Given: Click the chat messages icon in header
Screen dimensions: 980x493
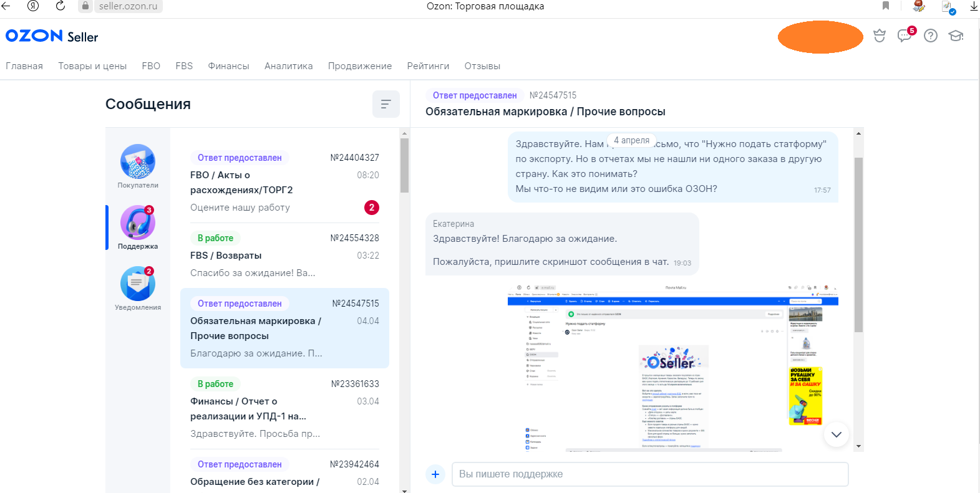Looking at the screenshot, I should click(905, 36).
